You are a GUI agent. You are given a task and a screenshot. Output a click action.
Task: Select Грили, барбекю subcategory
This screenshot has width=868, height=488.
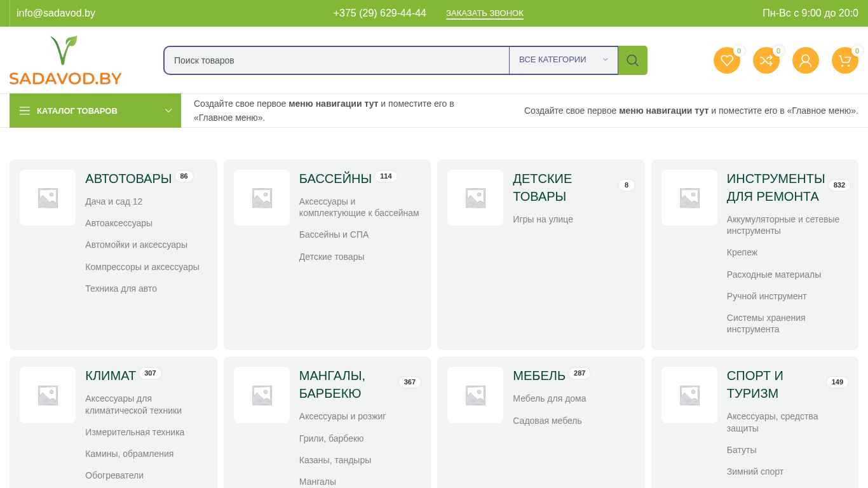click(x=331, y=438)
